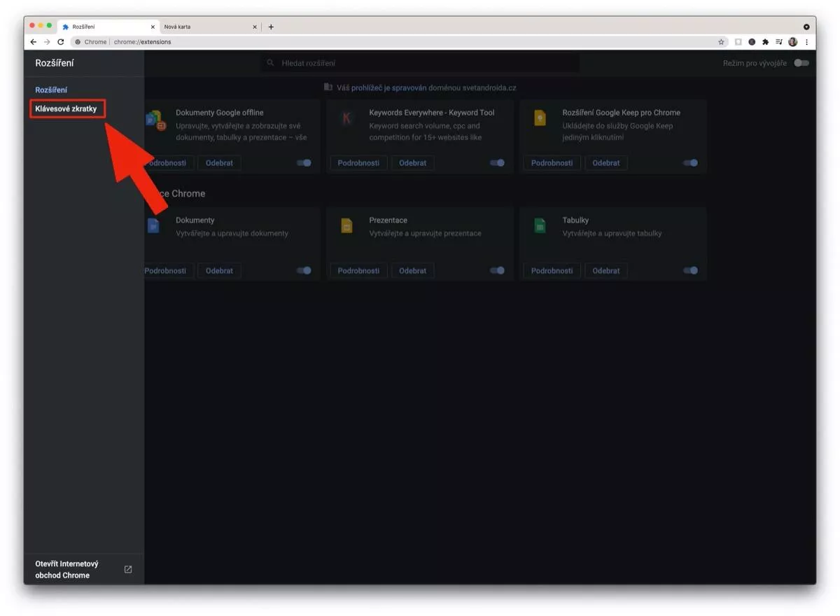
Task: Click the Tabulky app icon
Action: (540, 226)
